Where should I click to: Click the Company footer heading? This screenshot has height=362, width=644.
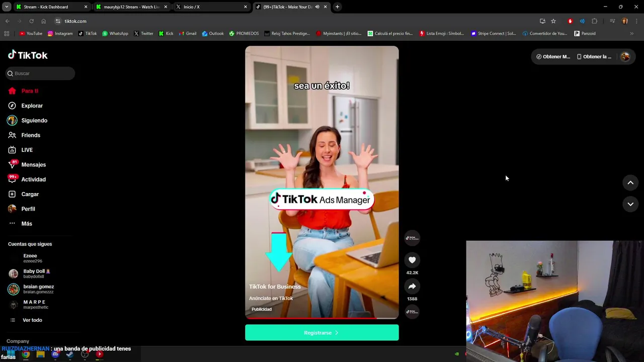click(18, 341)
